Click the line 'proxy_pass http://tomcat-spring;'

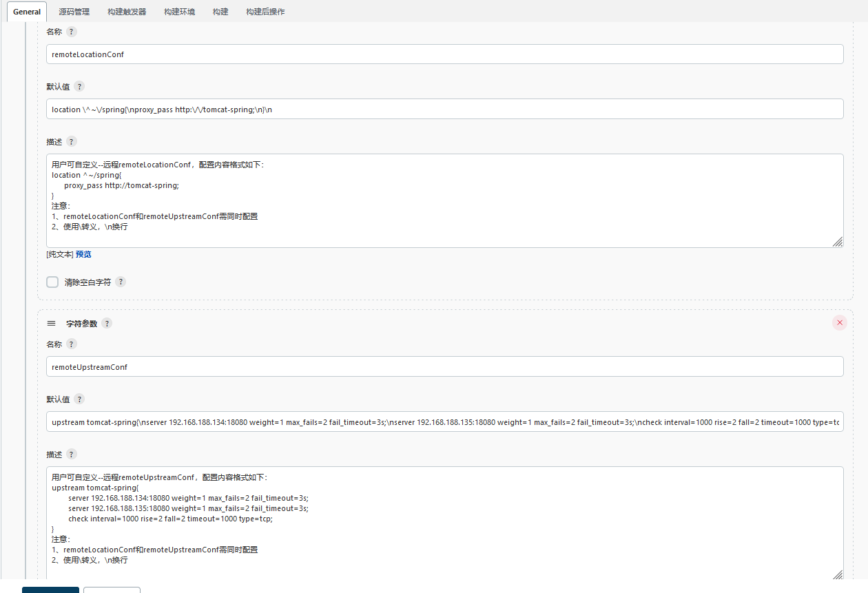(121, 185)
